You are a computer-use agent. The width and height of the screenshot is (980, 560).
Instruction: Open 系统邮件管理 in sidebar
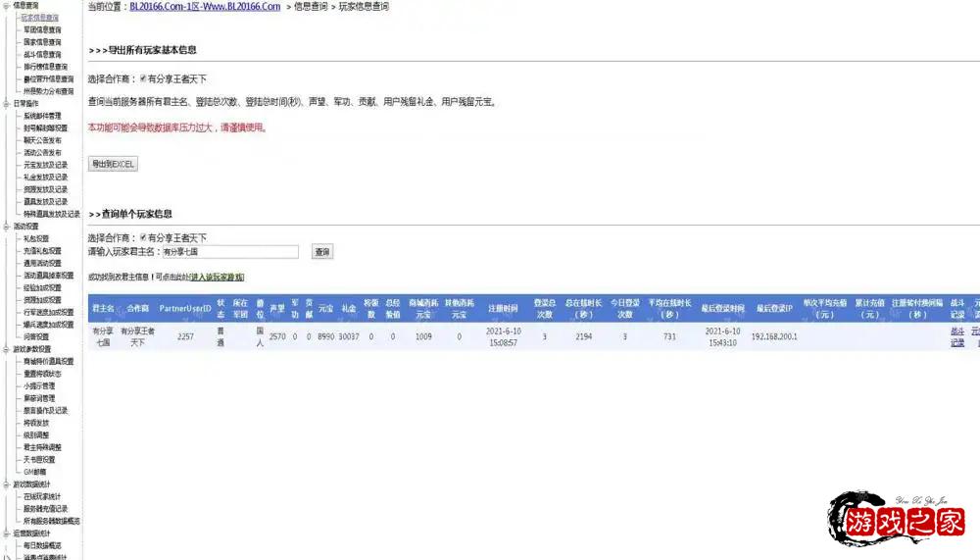pyautogui.click(x=42, y=116)
